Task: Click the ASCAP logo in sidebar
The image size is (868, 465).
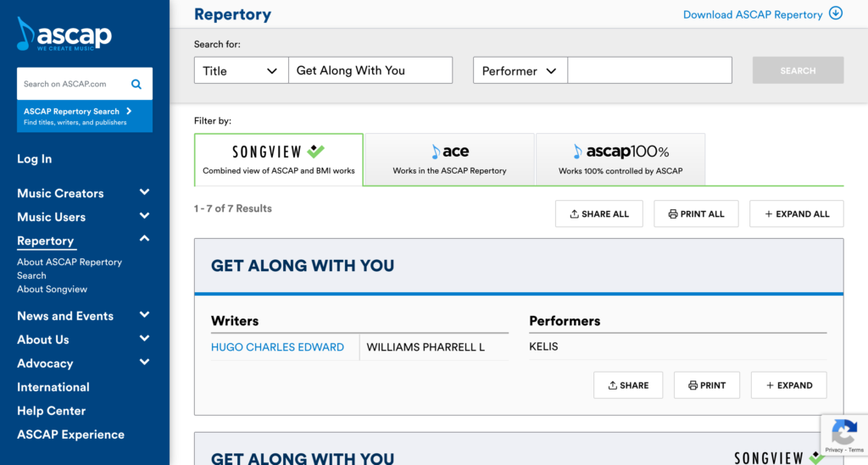Action: (x=64, y=34)
